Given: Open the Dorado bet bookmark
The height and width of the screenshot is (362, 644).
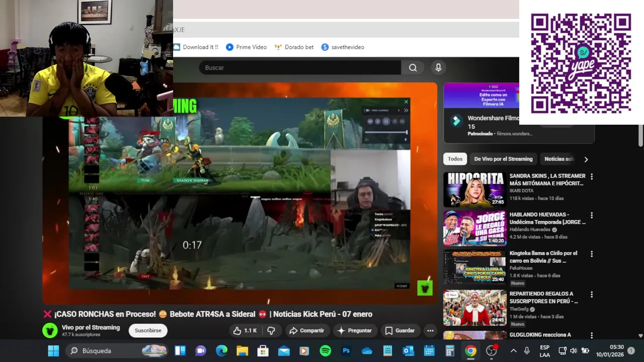Looking at the screenshot, I should click(x=294, y=47).
